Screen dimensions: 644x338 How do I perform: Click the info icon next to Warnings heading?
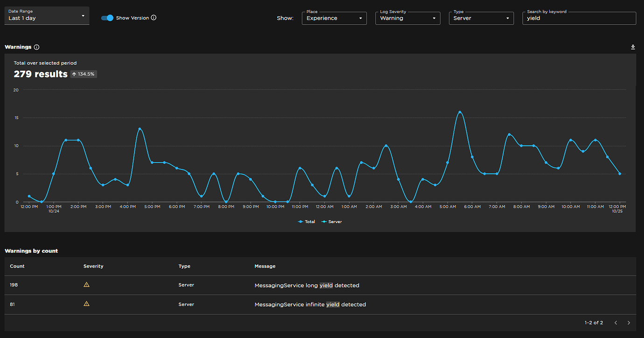(x=37, y=47)
